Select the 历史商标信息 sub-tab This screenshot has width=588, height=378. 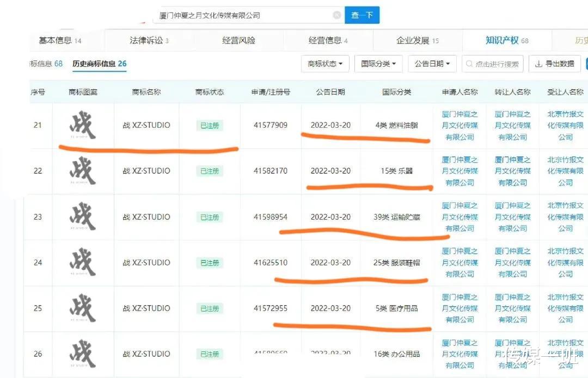[93, 64]
